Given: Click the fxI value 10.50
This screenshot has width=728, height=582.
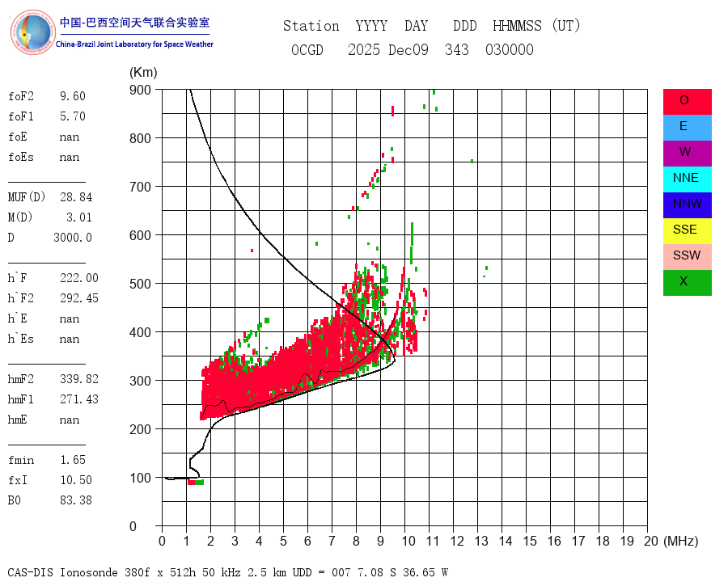Looking at the screenshot, I should (x=76, y=480).
